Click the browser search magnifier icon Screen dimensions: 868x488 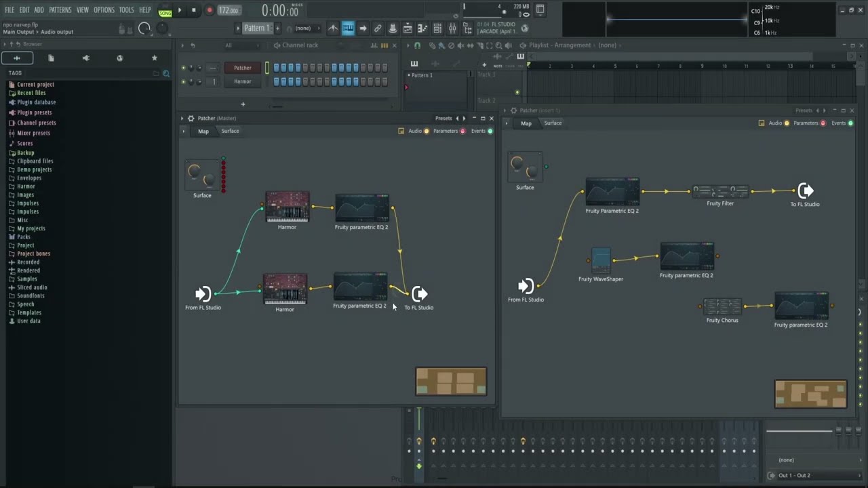(165, 73)
